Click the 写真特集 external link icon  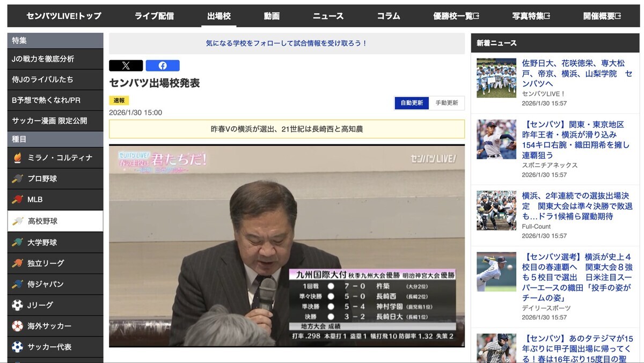click(x=547, y=16)
